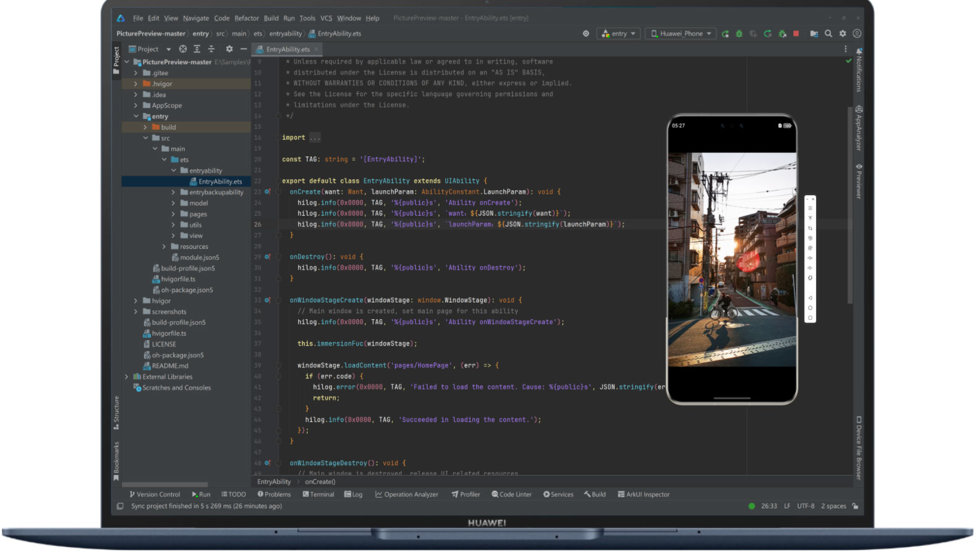Stop the running app with red square
The height and width of the screenshot is (552, 980).
pyautogui.click(x=796, y=34)
